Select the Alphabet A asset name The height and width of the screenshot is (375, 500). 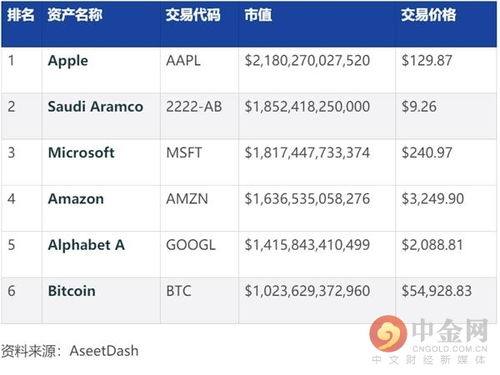pos(86,245)
